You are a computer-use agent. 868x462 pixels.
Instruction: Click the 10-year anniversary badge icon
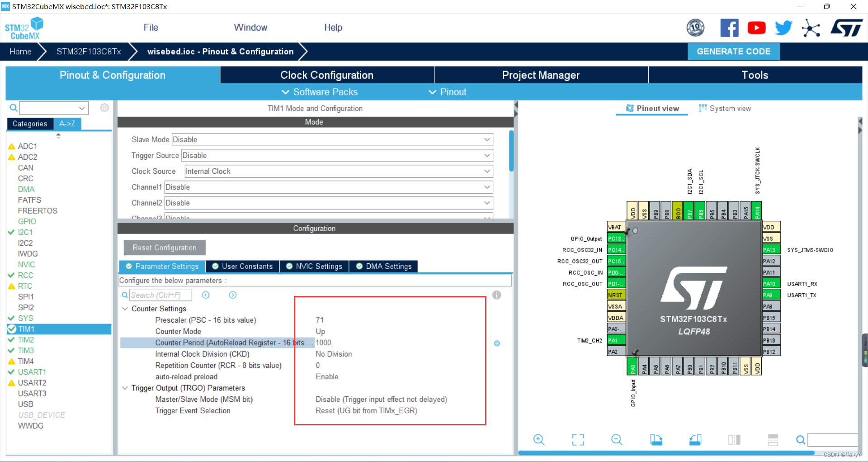point(695,28)
